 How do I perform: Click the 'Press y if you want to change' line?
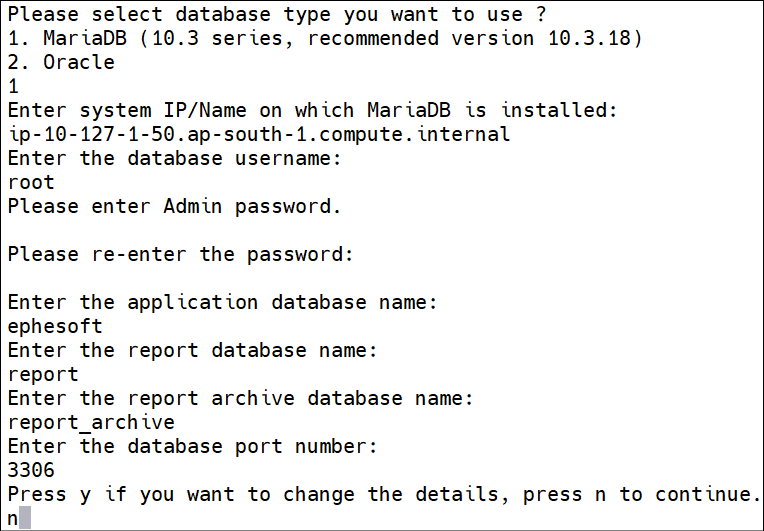click(x=384, y=494)
